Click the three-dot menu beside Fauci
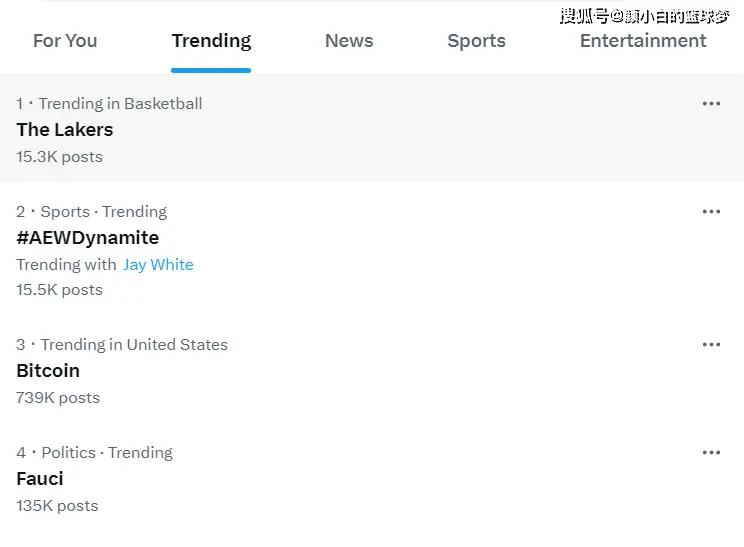This screenshot has height=547, width=744. 711,453
